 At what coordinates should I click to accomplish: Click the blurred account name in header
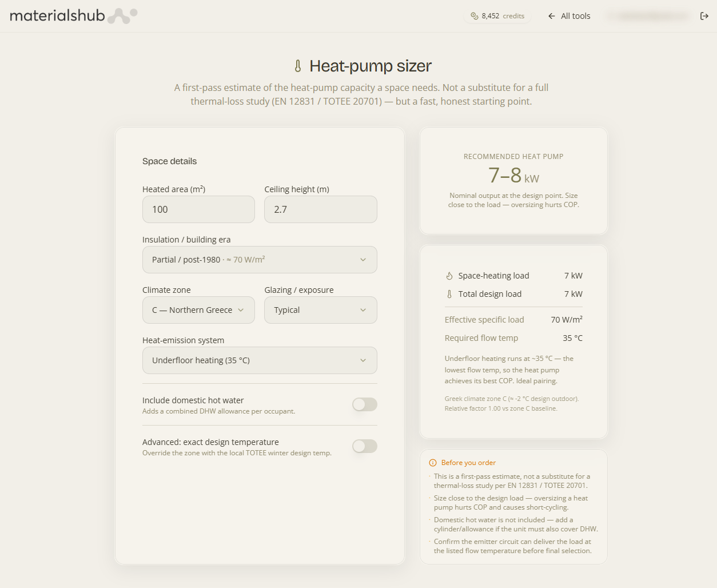click(649, 16)
